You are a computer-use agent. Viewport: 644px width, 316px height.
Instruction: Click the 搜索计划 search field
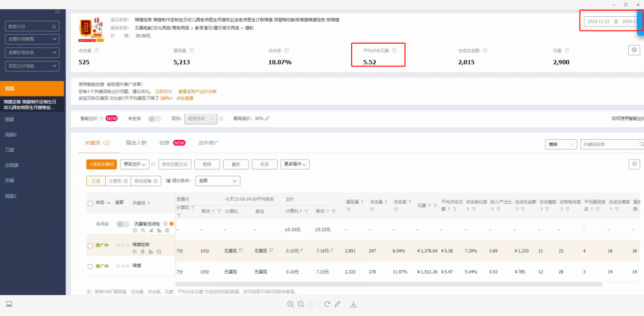tap(33, 26)
